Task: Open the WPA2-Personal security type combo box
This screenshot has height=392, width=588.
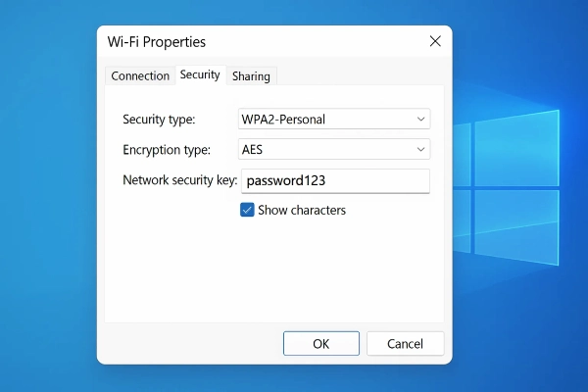Action: (334, 119)
